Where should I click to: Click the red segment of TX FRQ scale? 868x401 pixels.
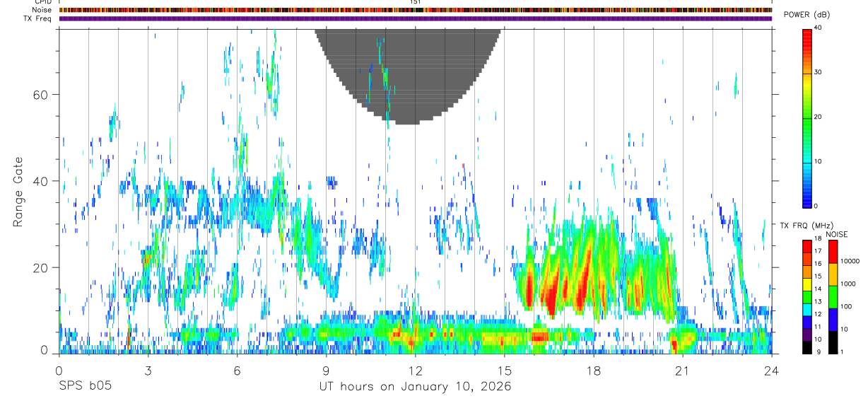[x=807, y=247]
